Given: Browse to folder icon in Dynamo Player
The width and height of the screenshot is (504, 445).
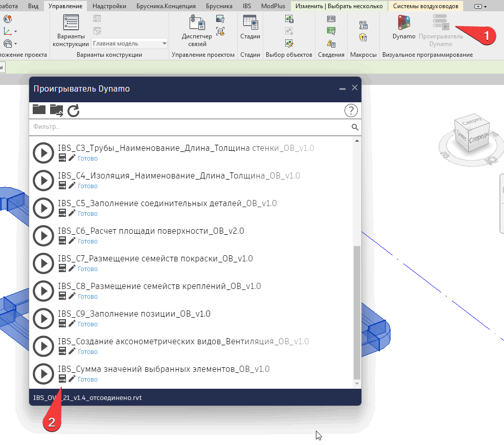Looking at the screenshot, I should pyautogui.click(x=39, y=109).
